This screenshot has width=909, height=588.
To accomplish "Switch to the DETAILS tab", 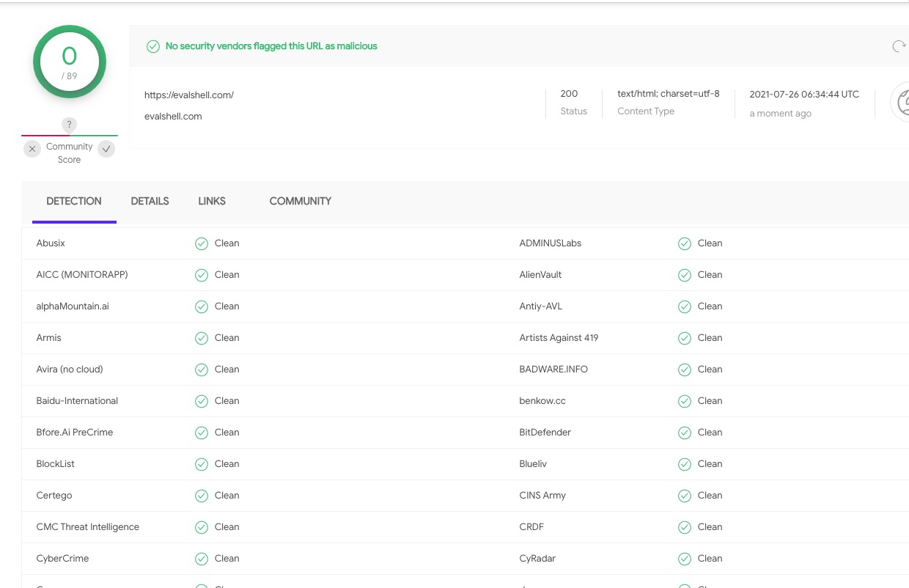I will (150, 201).
